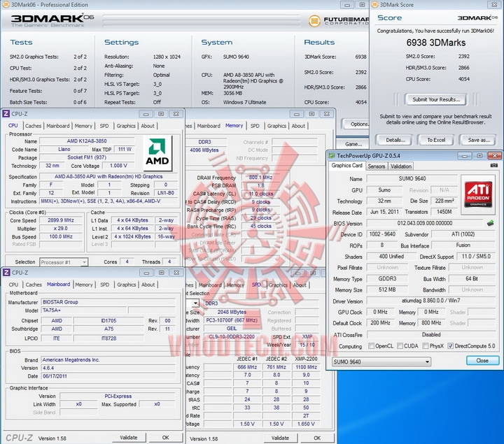Toggle the PhysX checkbox in GPU-Z
Viewport: 504px width, 444px height.
click(x=426, y=346)
